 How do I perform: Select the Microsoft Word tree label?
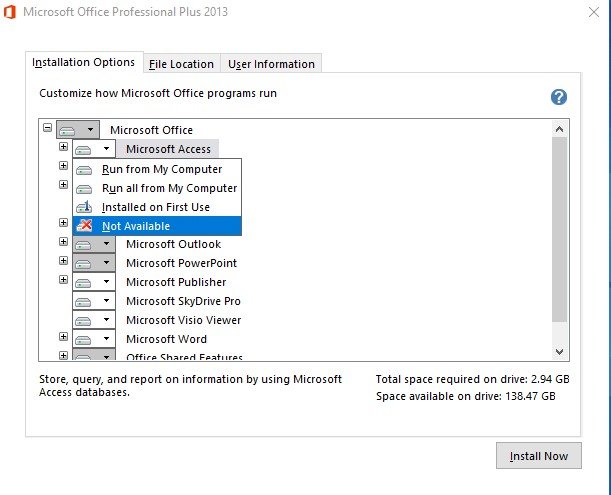166,339
